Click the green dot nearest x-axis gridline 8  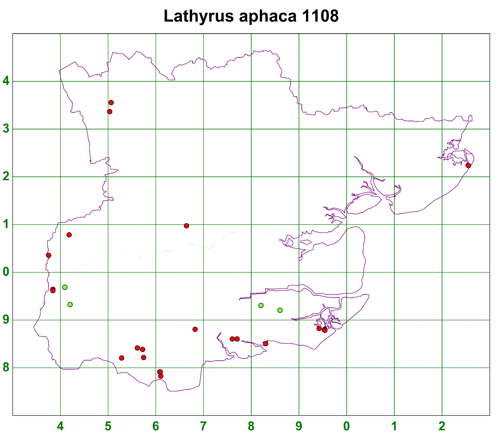(x=261, y=305)
